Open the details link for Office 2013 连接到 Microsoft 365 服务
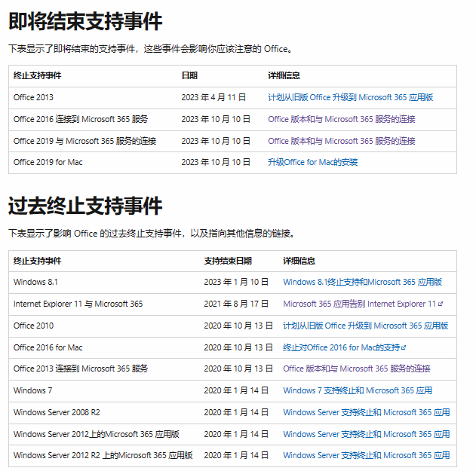This screenshot has width=476, height=474. 356,368
